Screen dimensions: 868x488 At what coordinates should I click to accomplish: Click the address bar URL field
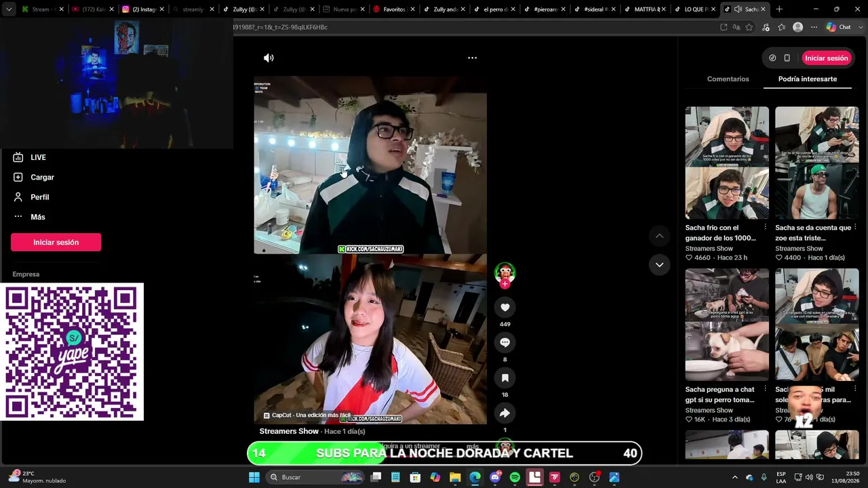pos(475,27)
